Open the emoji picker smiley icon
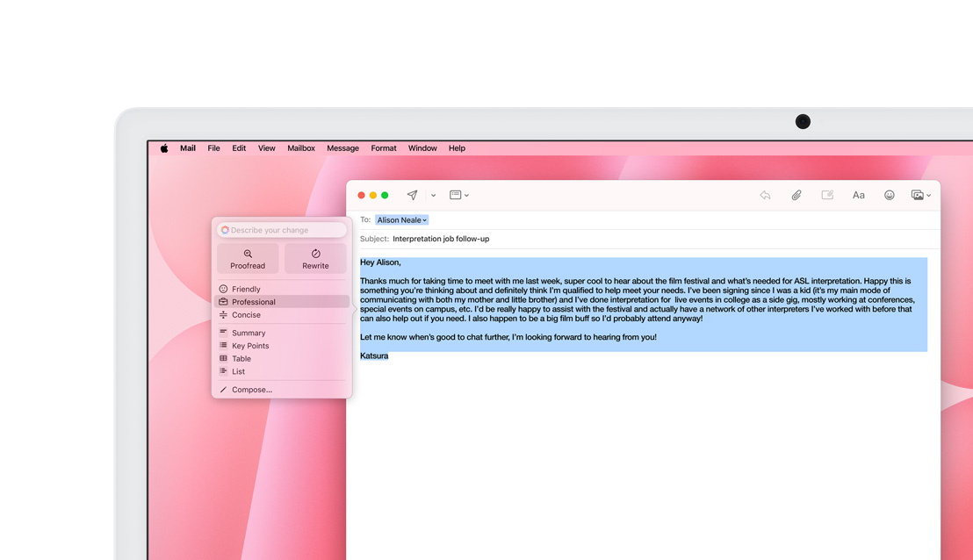 pos(889,195)
